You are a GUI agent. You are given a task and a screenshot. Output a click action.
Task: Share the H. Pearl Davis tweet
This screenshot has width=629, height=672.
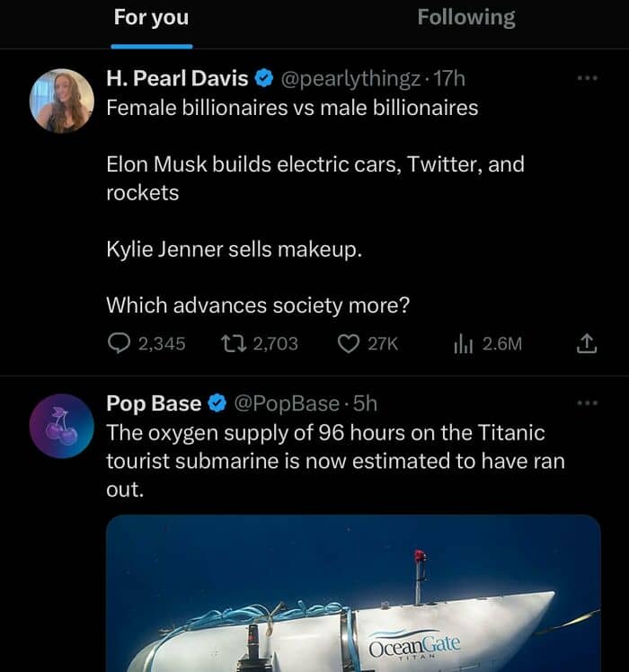(x=586, y=343)
